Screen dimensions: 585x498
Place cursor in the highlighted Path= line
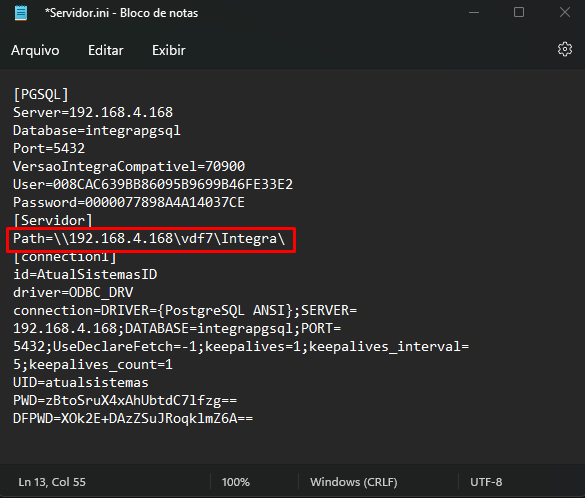149,239
